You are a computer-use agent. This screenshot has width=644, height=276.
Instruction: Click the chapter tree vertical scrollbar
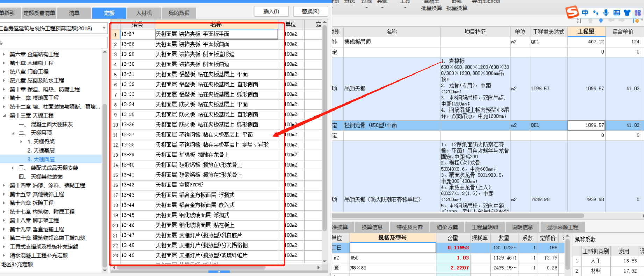pyautogui.click(x=105, y=185)
